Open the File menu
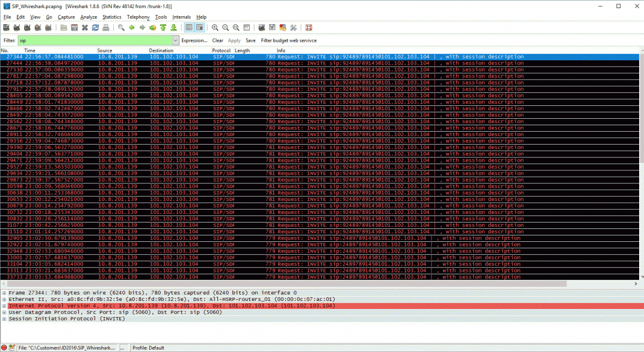 [7, 17]
